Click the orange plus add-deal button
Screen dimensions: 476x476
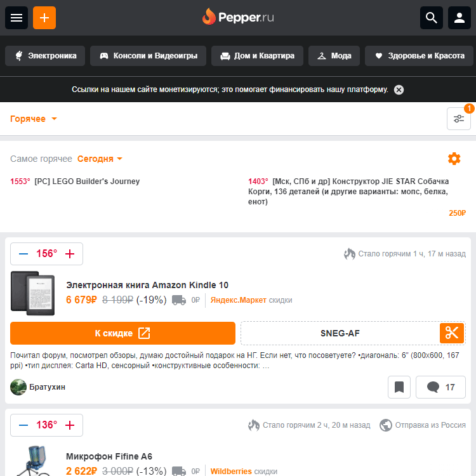[x=44, y=18]
